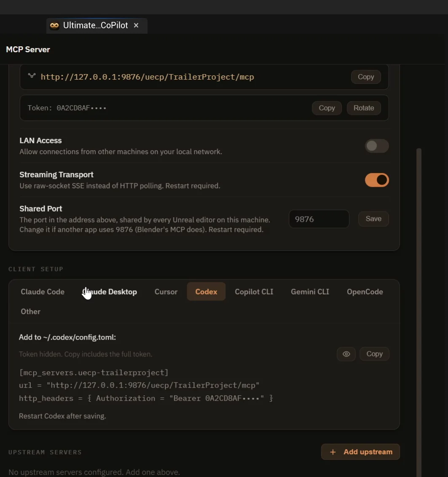Select the Other client tab

(30, 311)
